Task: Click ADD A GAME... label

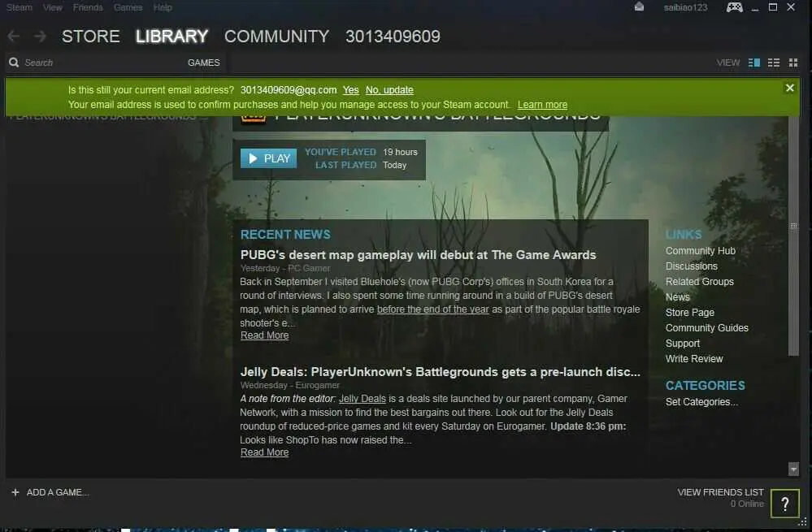Action: pyautogui.click(x=58, y=492)
